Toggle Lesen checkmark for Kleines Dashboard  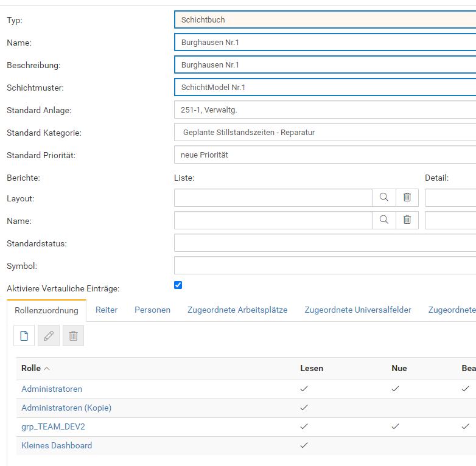tap(304, 445)
